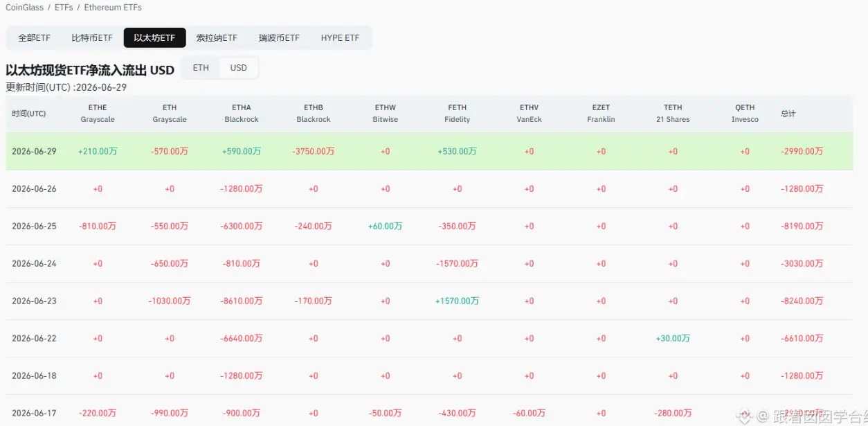Click the -900.00万 ETHA value
The width and height of the screenshot is (868, 426).
click(x=242, y=413)
